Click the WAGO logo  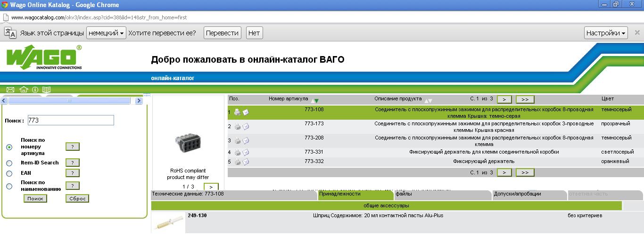[44, 57]
